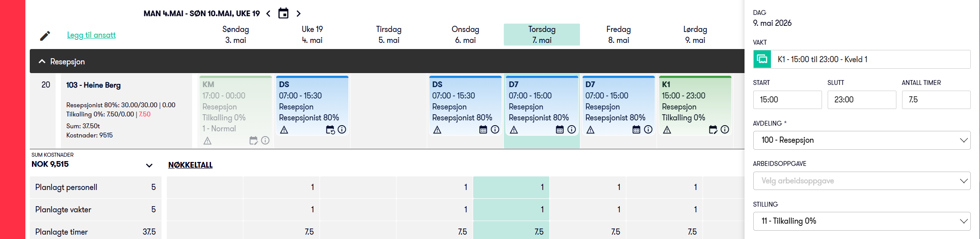This screenshot has height=239, width=980.
Task: Click info icon on Wednesday DS shift
Action: point(495,130)
